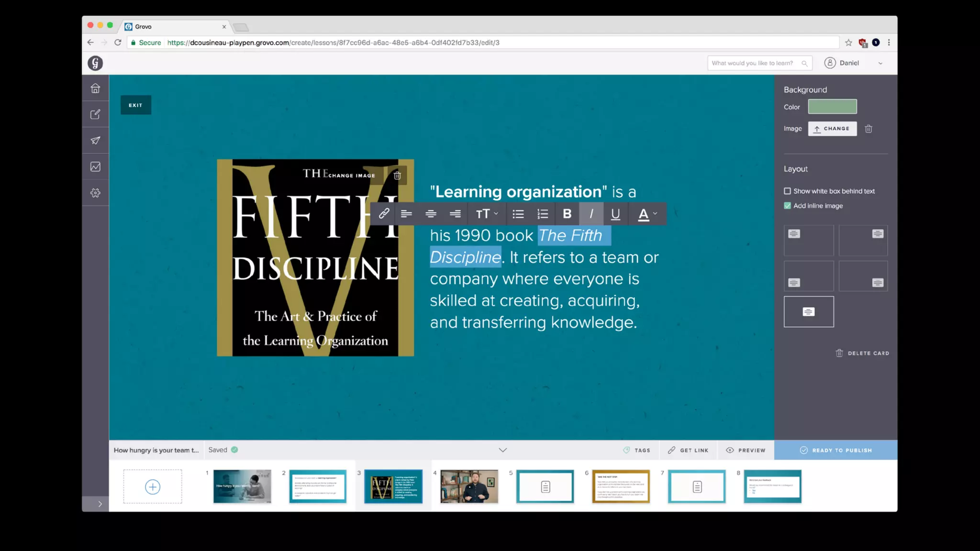Open the Preview tab in bottom bar
The image size is (980, 551).
pos(746,450)
